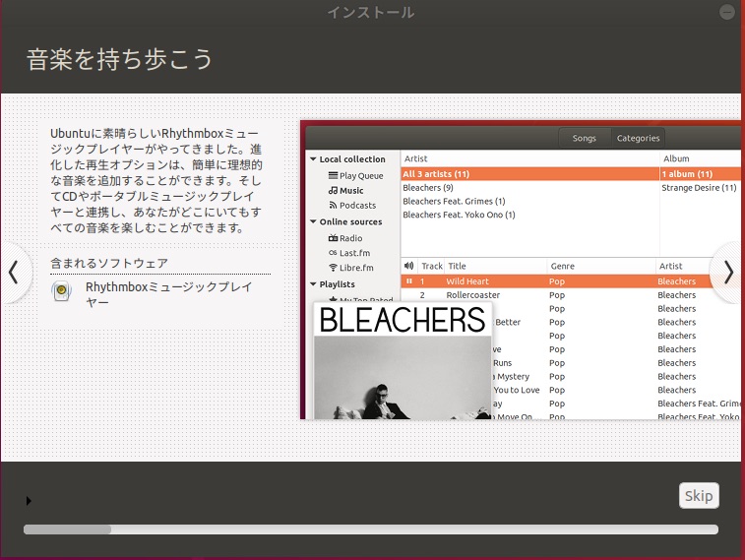The width and height of the screenshot is (745, 560).
Task: Select Radio in the sidebar
Action: point(350,238)
